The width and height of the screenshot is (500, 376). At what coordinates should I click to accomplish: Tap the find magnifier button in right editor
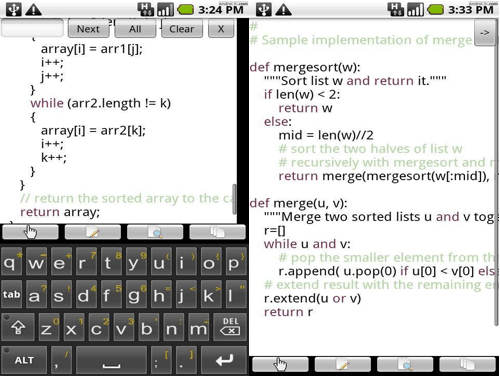(x=405, y=364)
